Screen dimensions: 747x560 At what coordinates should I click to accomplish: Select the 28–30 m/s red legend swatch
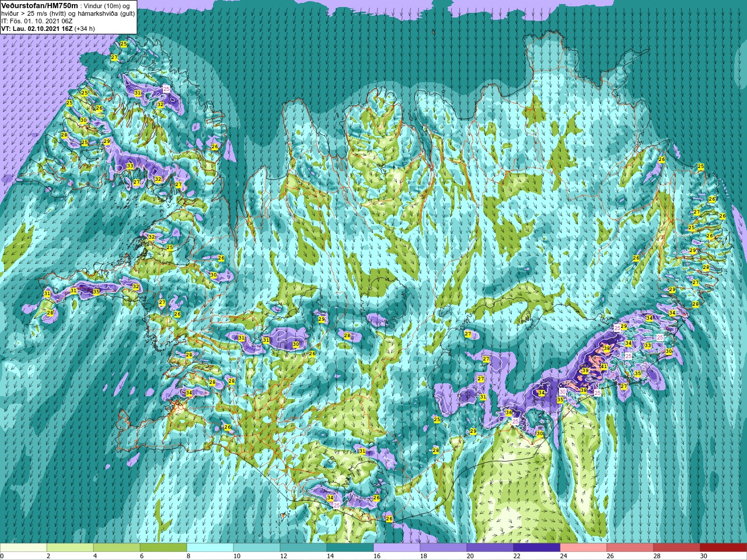(677, 548)
